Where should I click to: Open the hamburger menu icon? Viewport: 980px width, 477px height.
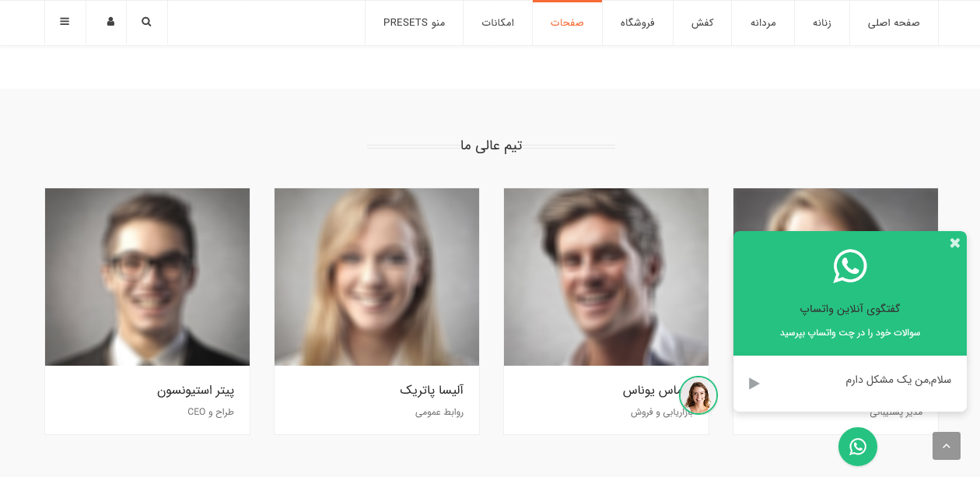pyautogui.click(x=65, y=22)
